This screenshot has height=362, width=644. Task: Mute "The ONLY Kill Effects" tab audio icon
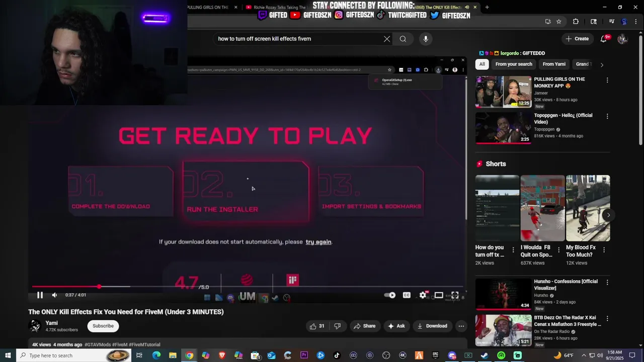(467, 7)
